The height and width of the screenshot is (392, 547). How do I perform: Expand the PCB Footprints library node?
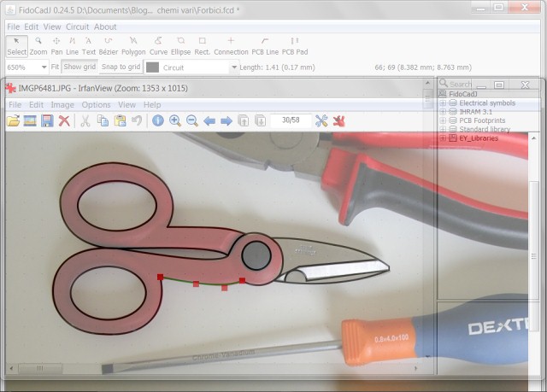coord(443,120)
